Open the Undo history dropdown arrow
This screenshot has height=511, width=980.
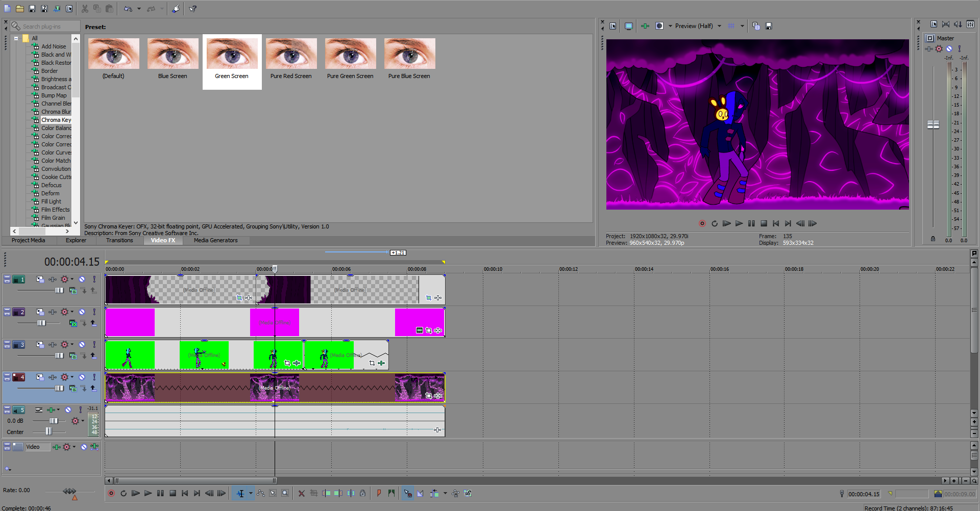pyautogui.click(x=139, y=9)
